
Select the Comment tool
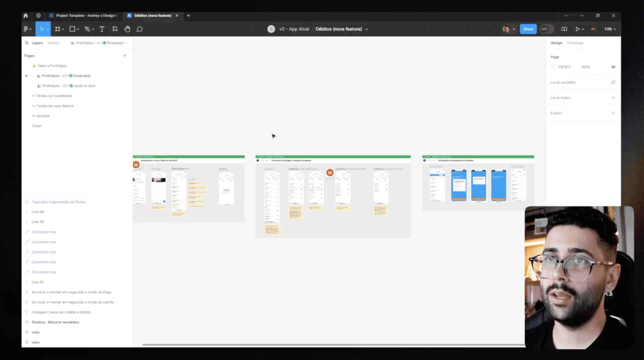tap(140, 29)
